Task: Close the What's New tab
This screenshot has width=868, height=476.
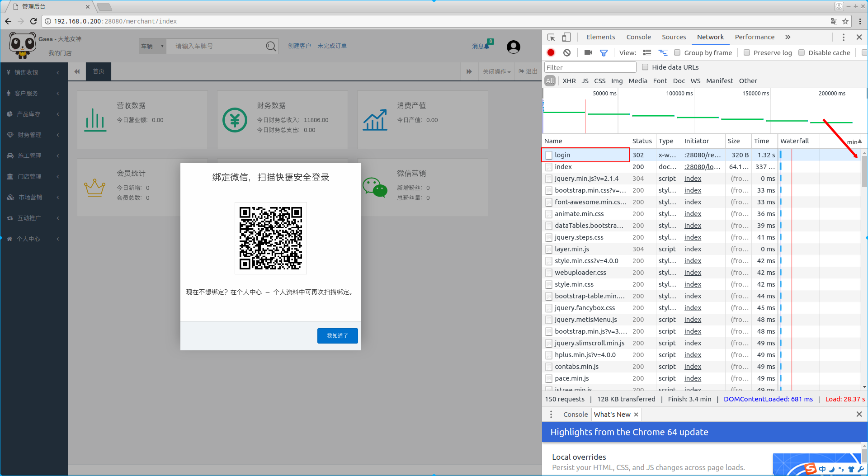Action: pyautogui.click(x=636, y=415)
